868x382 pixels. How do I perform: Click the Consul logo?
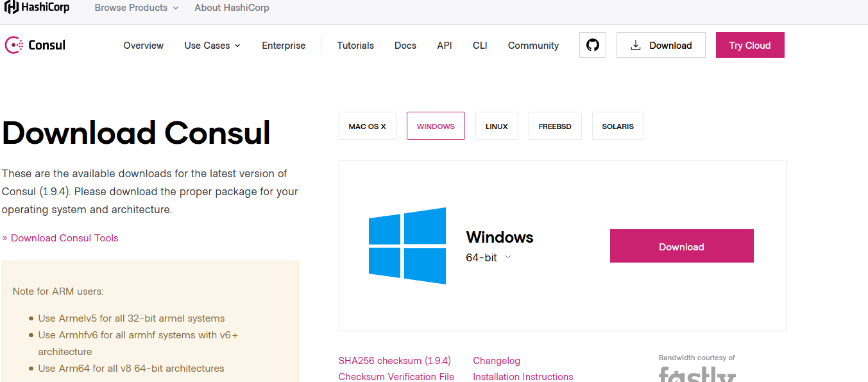[x=35, y=45]
